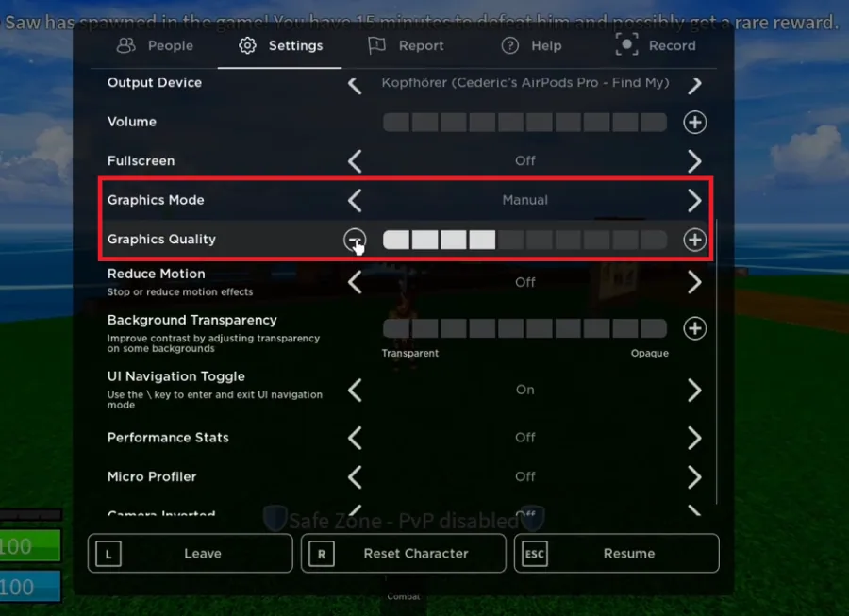Open the People tab

click(155, 45)
